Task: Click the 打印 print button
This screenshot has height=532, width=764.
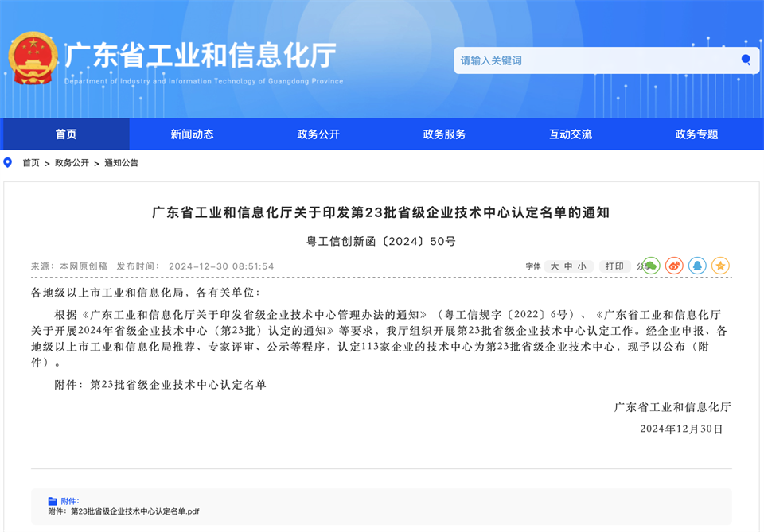Action: (x=615, y=266)
